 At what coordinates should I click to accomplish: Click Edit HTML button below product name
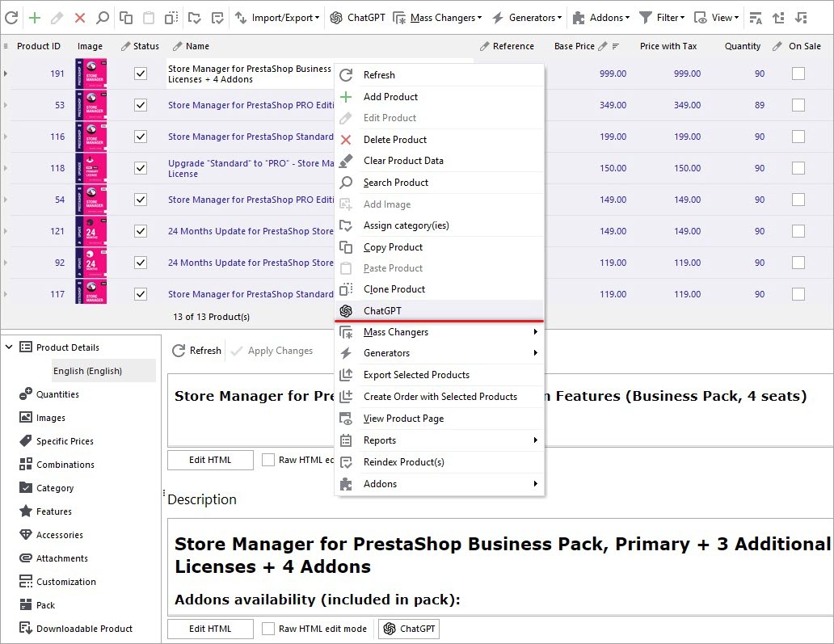pyautogui.click(x=210, y=460)
